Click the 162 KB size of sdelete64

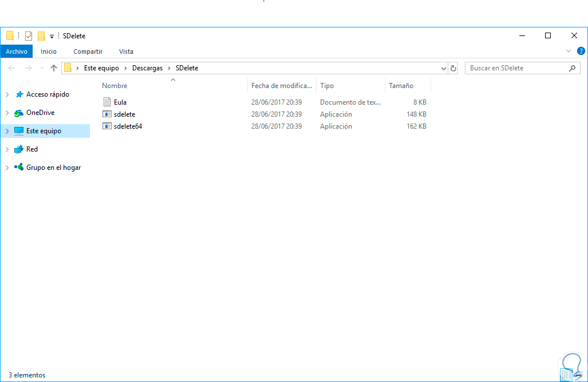(x=416, y=126)
